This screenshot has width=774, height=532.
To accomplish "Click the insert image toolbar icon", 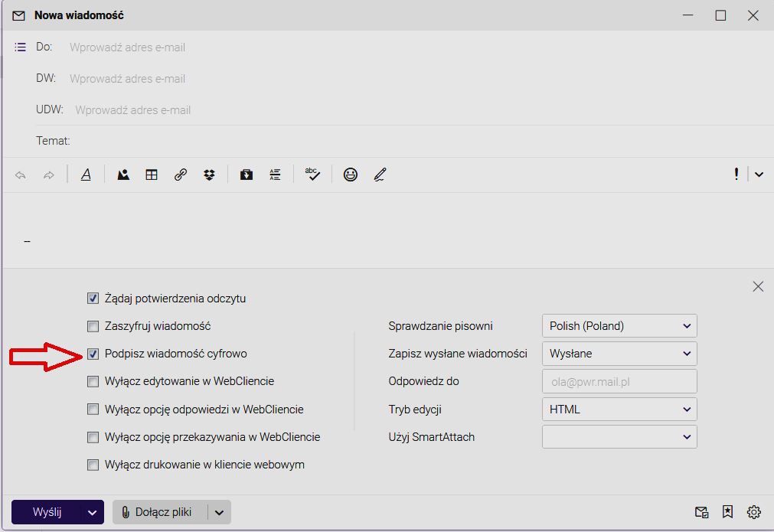I will click(122, 175).
